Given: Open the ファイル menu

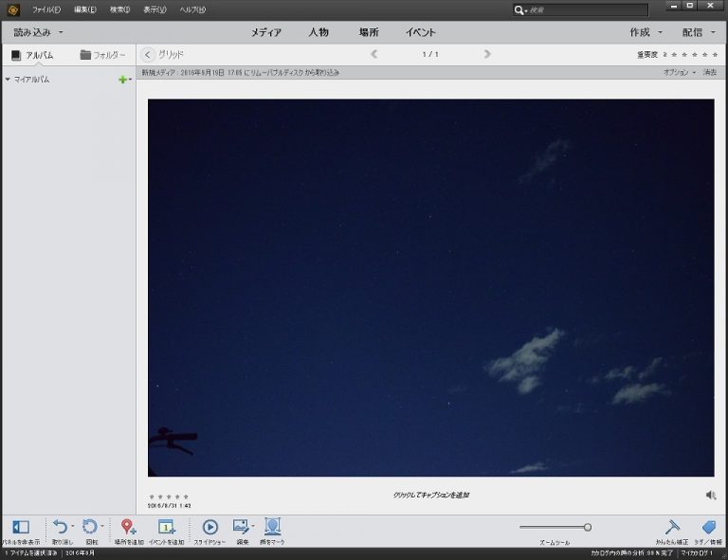Looking at the screenshot, I should tap(45, 9).
